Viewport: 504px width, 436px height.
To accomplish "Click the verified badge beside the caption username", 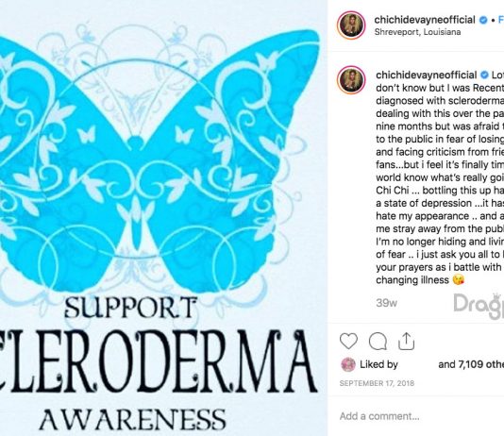I will (484, 75).
